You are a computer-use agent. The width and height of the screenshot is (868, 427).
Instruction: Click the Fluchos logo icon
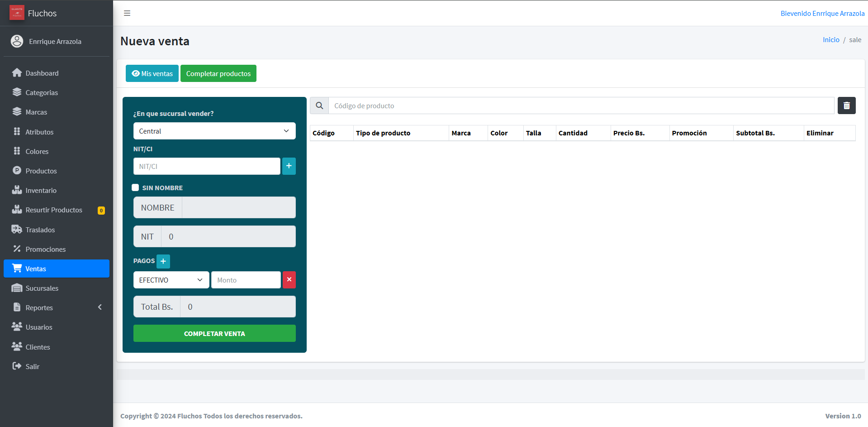tap(17, 13)
